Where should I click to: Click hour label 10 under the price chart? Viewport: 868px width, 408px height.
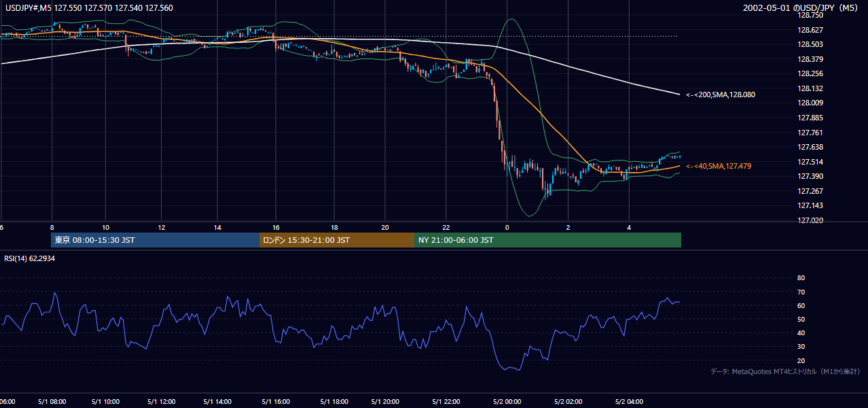[x=105, y=227]
